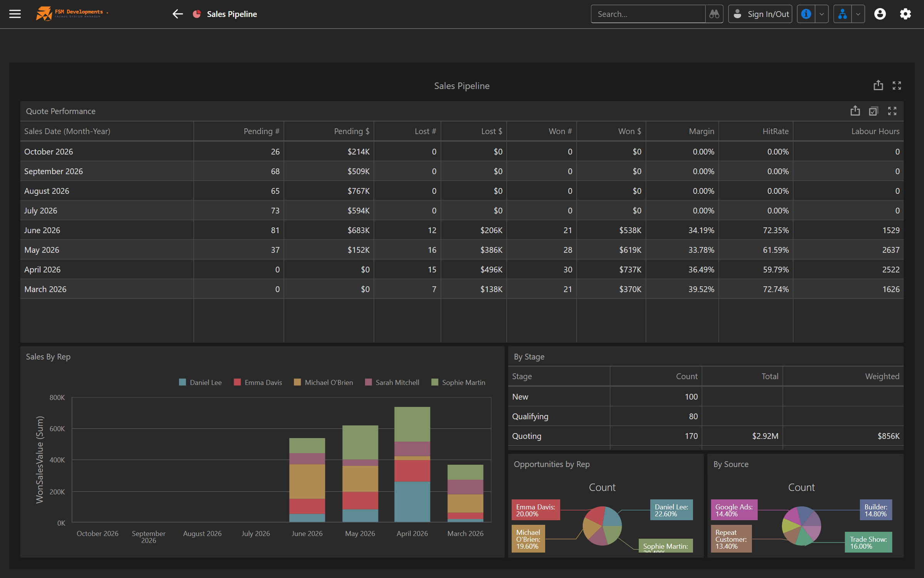Click the Sign In/Out button
The height and width of the screenshot is (578, 924).
tap(760, 14)
